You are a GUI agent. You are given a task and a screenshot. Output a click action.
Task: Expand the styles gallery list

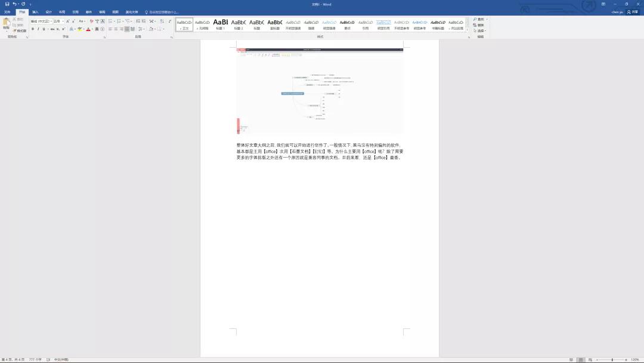pos(467,29)
